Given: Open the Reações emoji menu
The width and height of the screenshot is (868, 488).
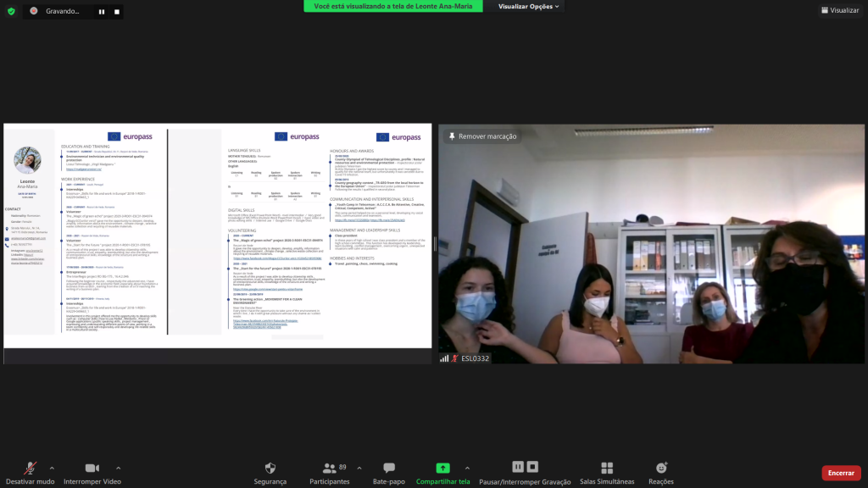Looking at the screenshot, I should (661, 473).
